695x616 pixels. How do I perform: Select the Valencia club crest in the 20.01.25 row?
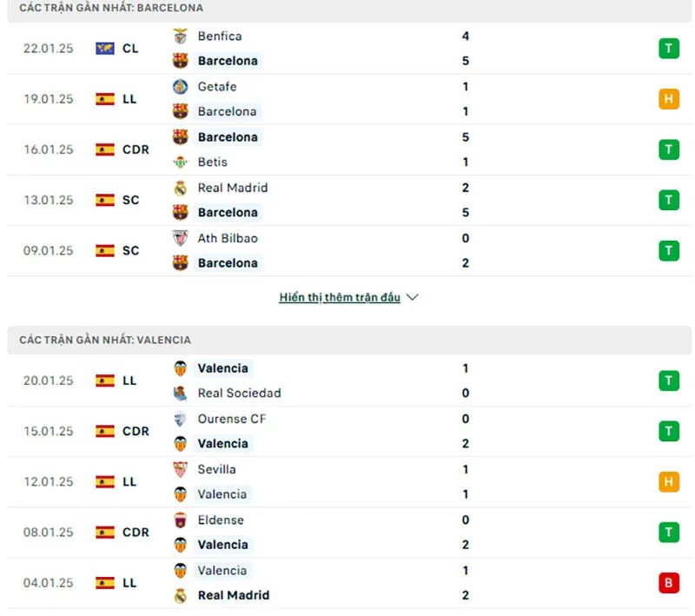181,368
